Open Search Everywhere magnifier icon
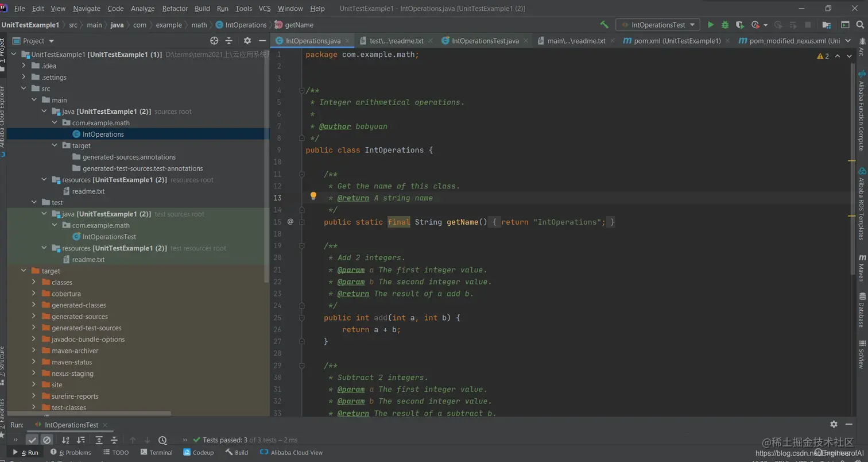868x462 pixels. (x=860, y=25)
